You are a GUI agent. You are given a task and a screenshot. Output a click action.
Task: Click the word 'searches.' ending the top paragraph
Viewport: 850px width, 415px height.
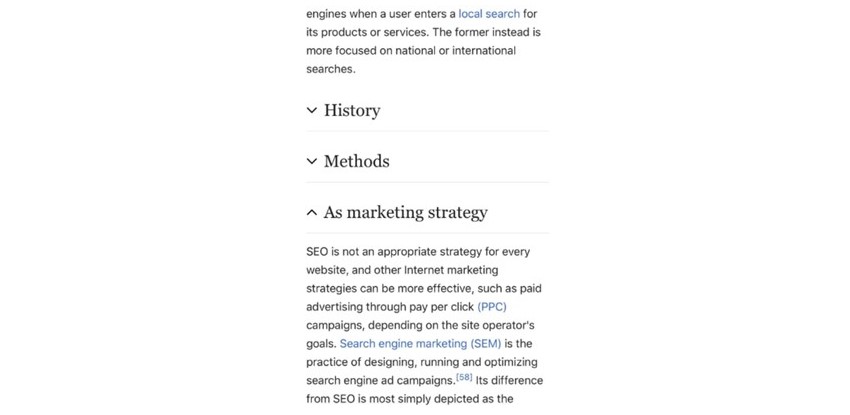(331, 69)
